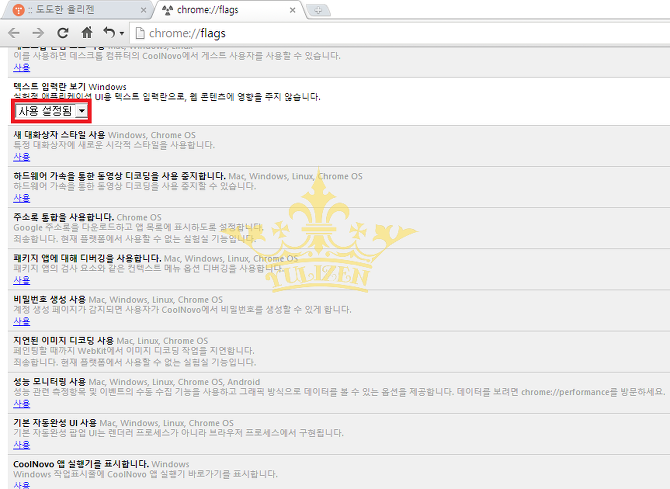Close the chrome://flags tab

(x=293, y=10)
